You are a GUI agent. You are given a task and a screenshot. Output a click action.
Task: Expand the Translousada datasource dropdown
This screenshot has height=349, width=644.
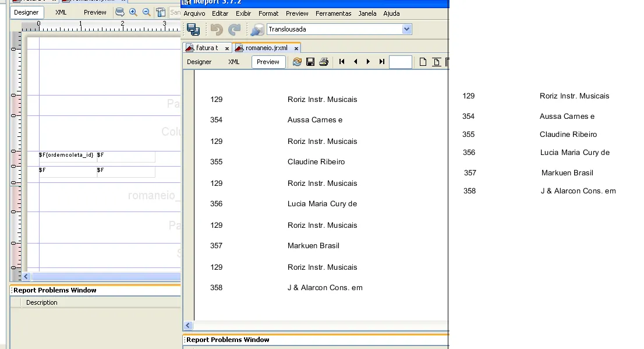point(406,29)
